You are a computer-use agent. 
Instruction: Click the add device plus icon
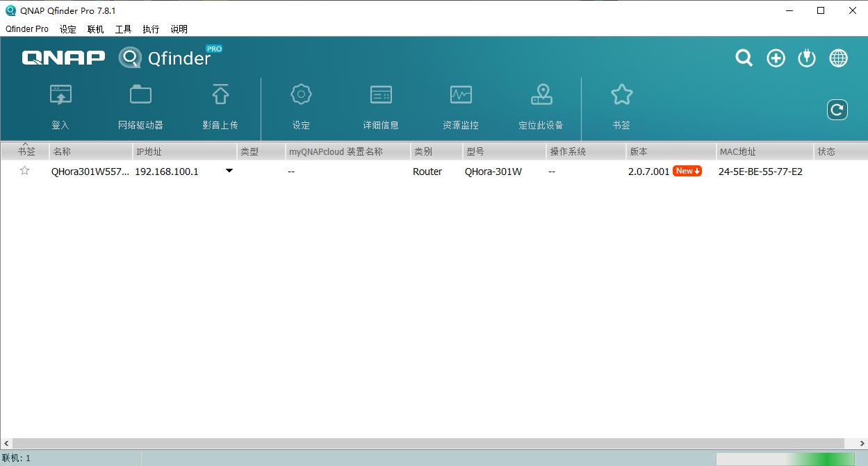[776, 58]
